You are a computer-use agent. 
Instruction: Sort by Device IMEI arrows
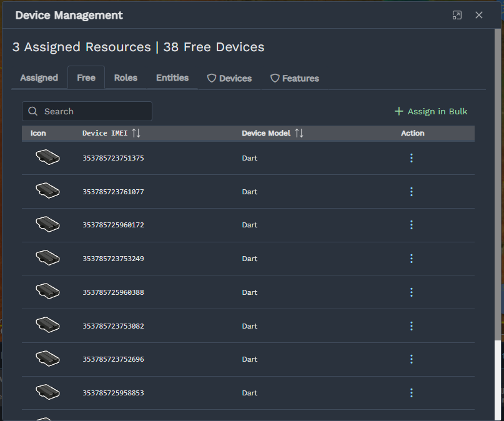136,133
